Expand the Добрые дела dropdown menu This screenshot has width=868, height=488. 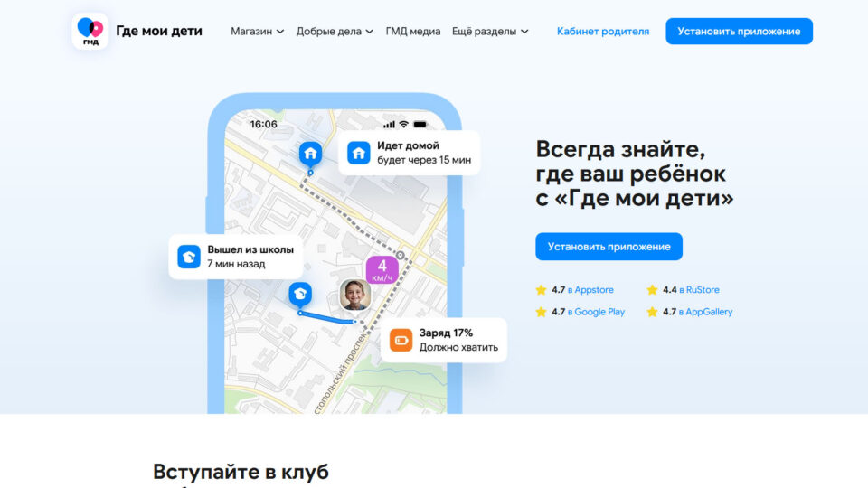pyautogui.click(x=335, y=32)
